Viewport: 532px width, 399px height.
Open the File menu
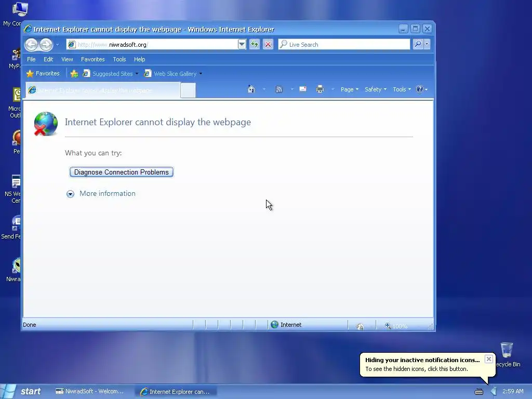(31, 59)
